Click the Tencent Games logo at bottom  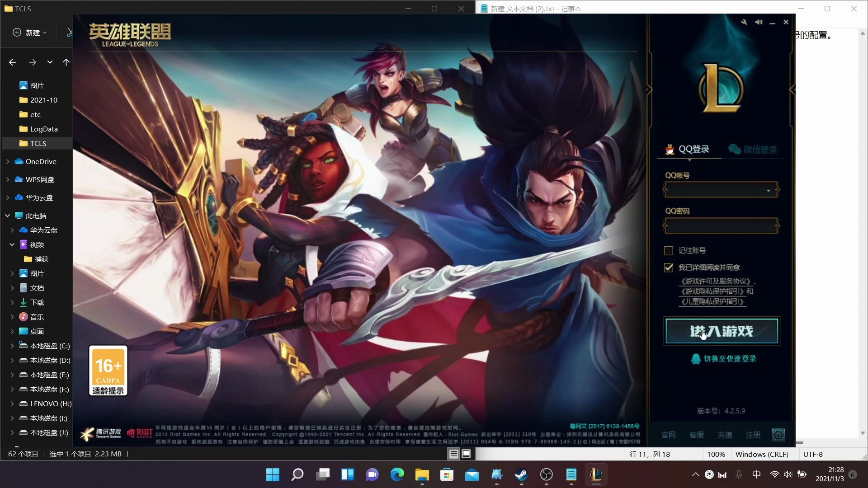[x=100, y=433]
